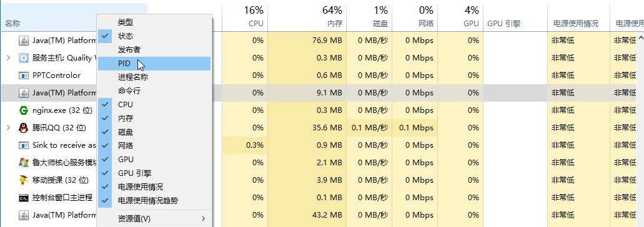Select the Java(TM) Platform 9.1 MB row

[322, 93]
